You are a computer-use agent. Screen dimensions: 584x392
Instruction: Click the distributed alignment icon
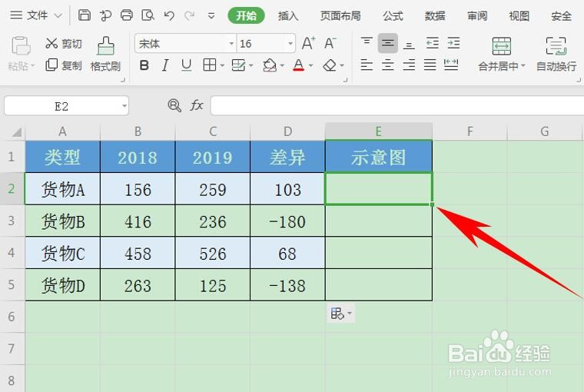[451, 65]
